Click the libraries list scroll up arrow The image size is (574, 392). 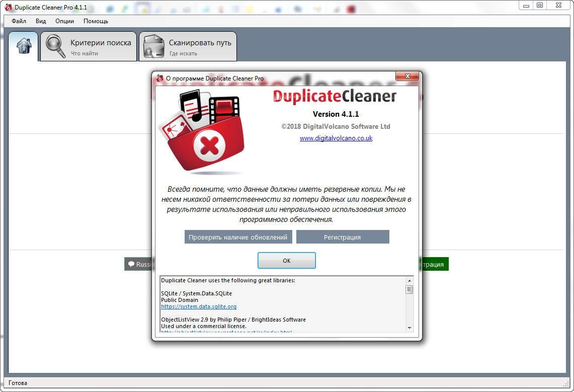click(x=409, y=281)
